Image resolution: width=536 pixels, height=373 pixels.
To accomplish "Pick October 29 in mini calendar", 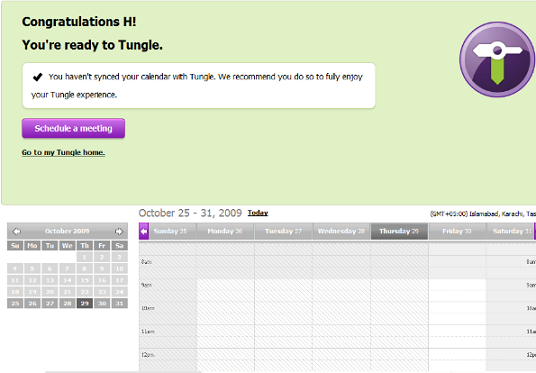I will pos(85,303).
